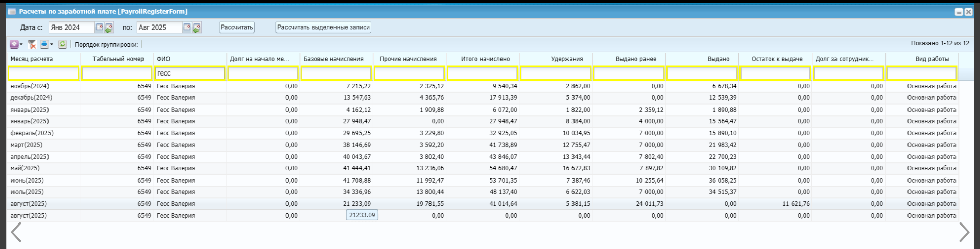
Task: Click the base accrual value '41 708,88'
Action: tap(357, 181)
